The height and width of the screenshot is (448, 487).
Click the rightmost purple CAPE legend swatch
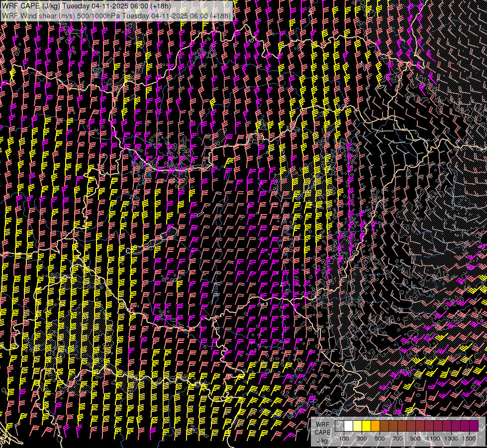coord(474,426)
